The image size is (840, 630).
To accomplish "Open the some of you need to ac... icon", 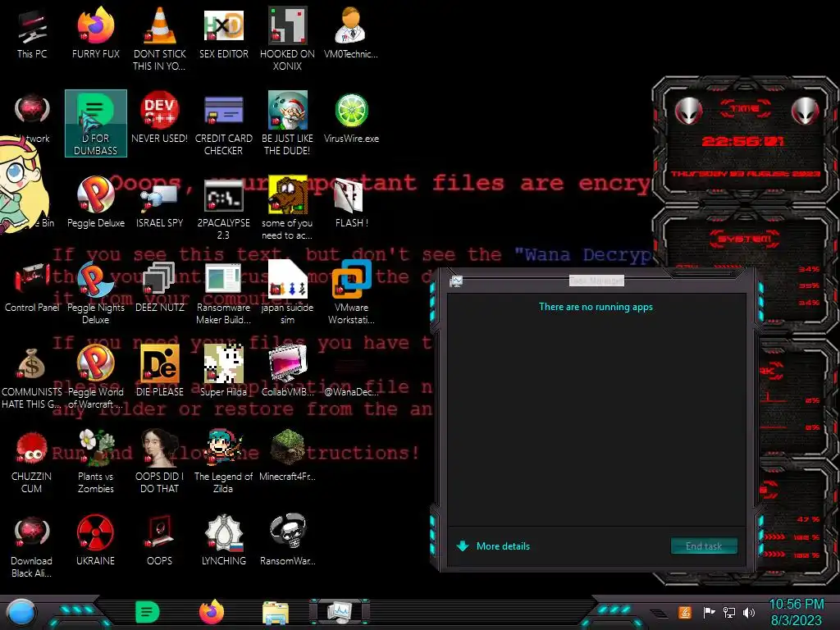I will 287,208.
